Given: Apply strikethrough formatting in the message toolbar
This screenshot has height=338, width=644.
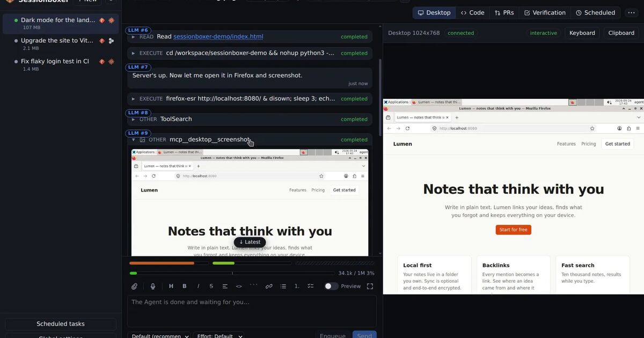Looking at the screenshot, I should (211, 286).
